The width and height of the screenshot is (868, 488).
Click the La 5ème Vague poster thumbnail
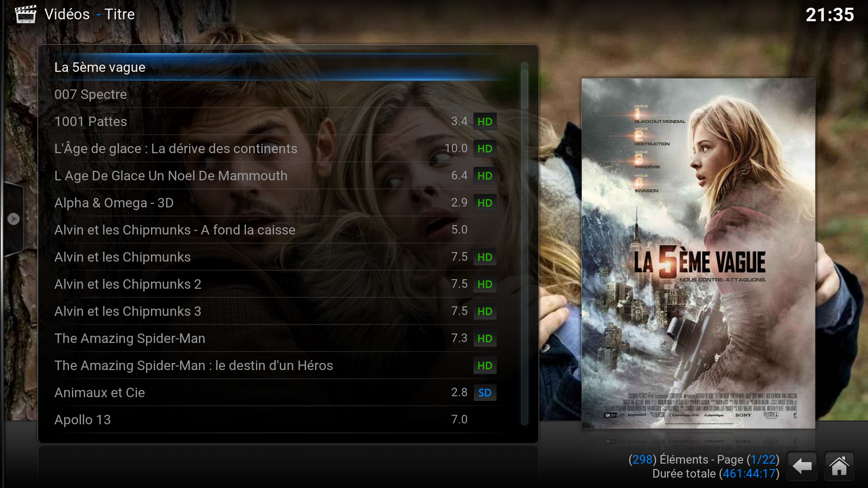(698, 253)
